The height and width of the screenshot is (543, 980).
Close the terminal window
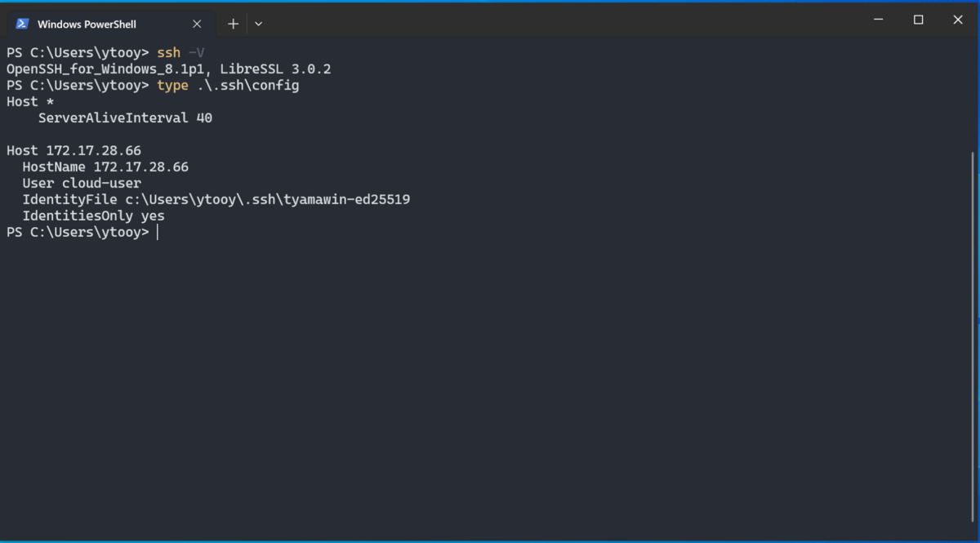pos(958,20)
